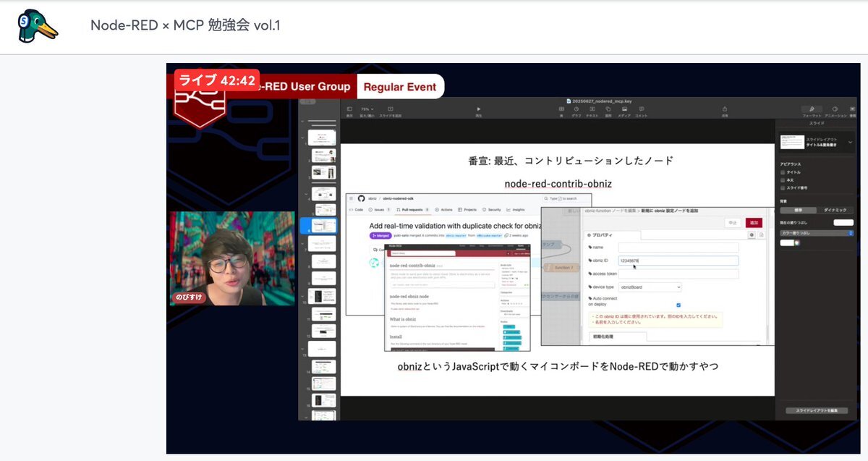Select the ダイナミック (Dynamic) background option
This screenshot has width=868, height=461.
[835, 210]
